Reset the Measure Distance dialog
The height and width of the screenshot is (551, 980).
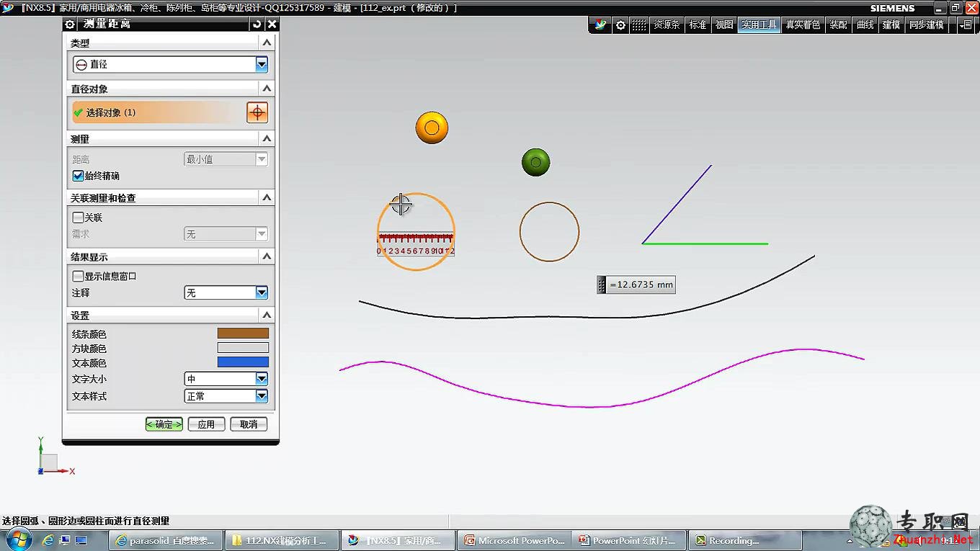(257, 24)
